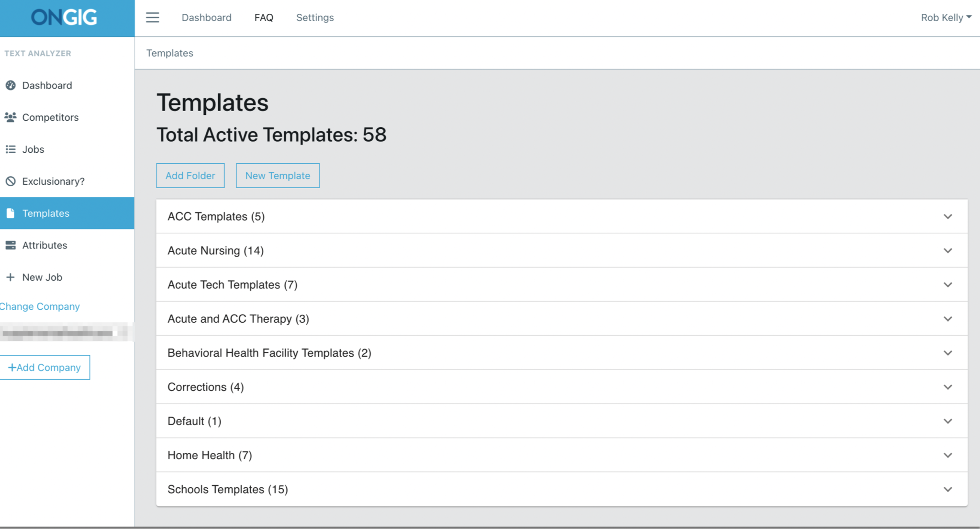980x529 pixels.
Task: Click the Exclusionary? icon in sidebar
Action: tap(11, 181)
